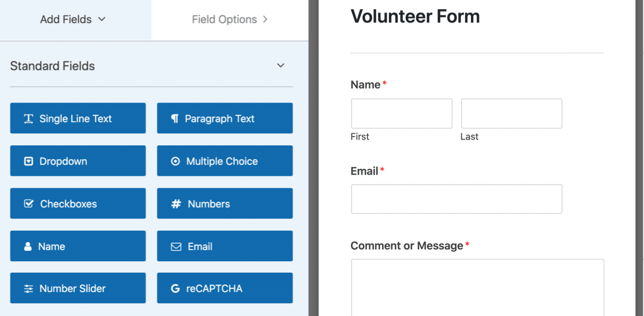
Task: Click the chevron beside Add Fields
Action: [x=102, y=19]
